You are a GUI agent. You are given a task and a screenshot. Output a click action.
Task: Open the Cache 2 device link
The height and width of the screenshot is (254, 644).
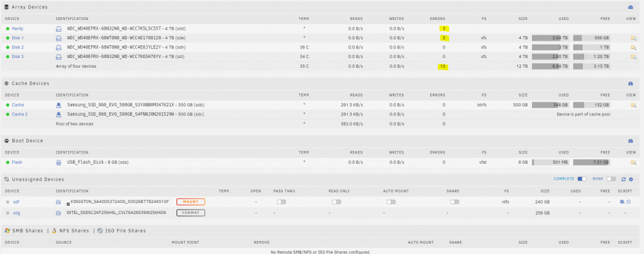point(20,114)
